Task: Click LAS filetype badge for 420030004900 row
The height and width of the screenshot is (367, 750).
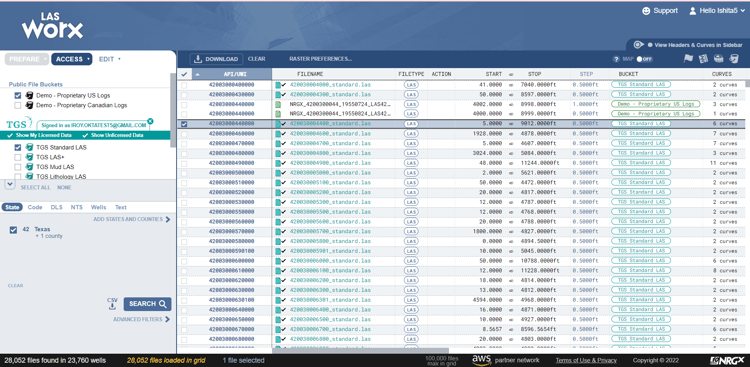Action: click(x=410, y=163)
